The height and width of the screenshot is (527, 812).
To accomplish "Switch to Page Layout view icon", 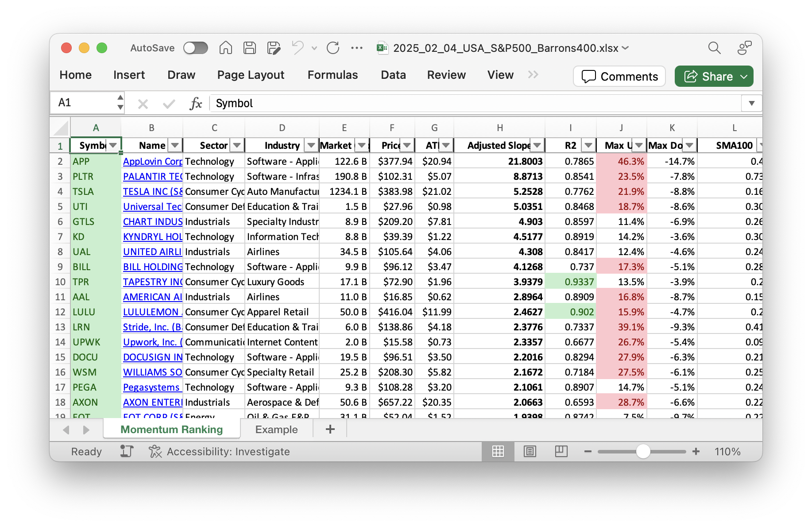I will point(530,451).
